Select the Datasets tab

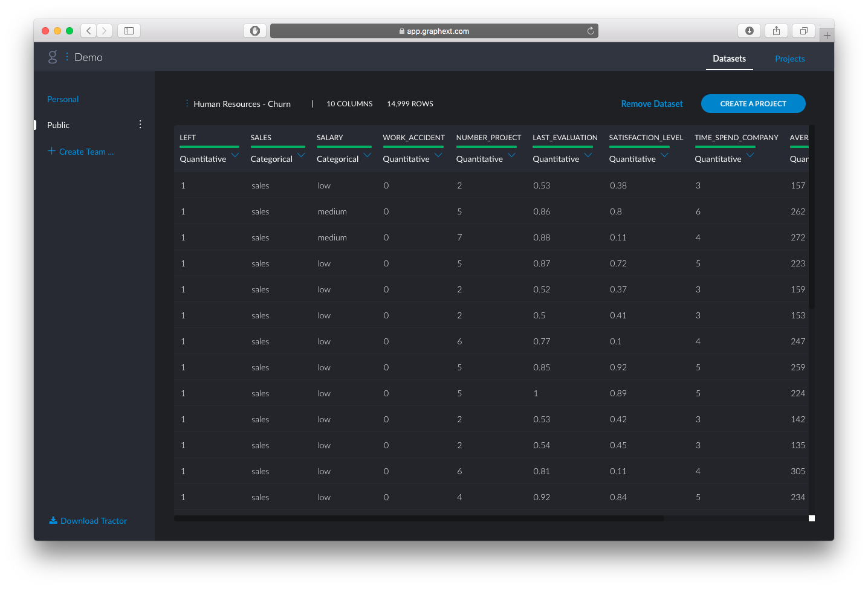729,59
